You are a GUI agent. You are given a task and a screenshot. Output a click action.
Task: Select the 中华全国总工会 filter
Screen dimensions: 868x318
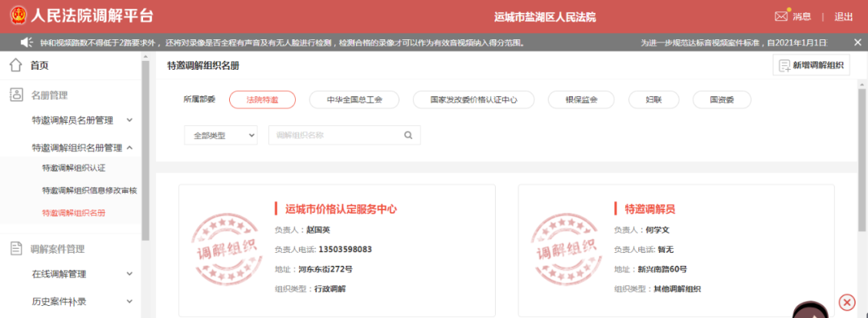click(x=354, y=100)
